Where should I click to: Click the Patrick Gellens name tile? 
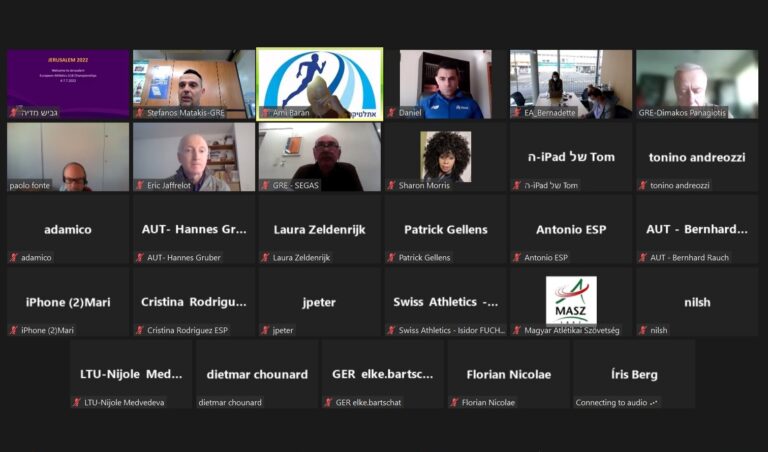pos(446,229)
